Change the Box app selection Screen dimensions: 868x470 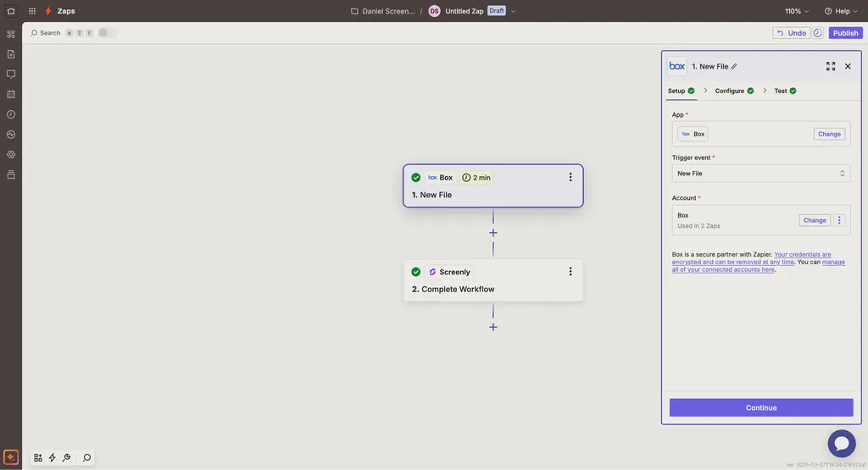829,134
